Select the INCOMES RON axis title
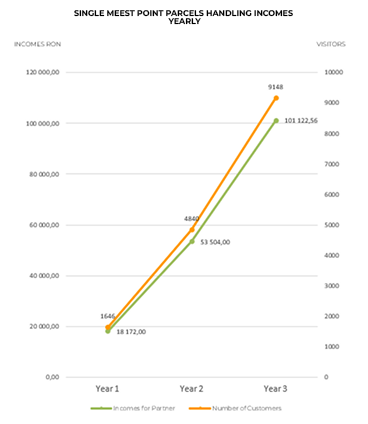The width and height of the screenshot is (368, 424). (37, 44)
